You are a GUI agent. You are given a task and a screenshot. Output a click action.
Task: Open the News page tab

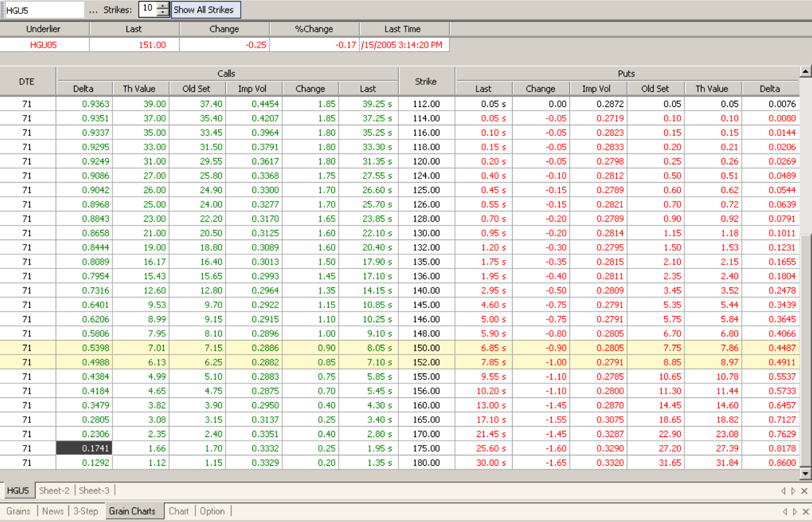coord(53,511)
